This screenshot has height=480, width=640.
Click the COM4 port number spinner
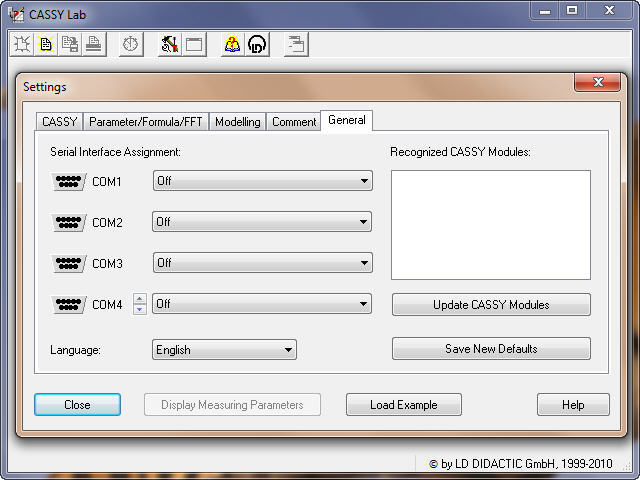point(140,304)
